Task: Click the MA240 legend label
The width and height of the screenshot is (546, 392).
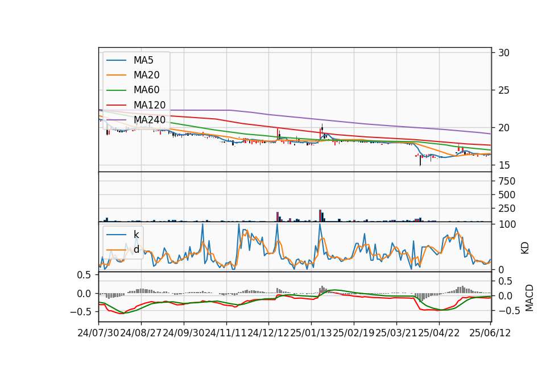Action: [150, 120]
